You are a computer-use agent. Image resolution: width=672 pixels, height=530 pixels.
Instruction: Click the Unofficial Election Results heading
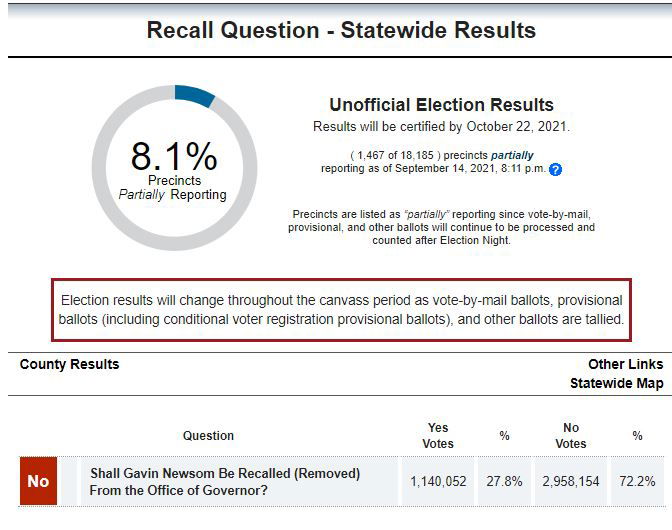pyautogui.click(x=441, y=105)
